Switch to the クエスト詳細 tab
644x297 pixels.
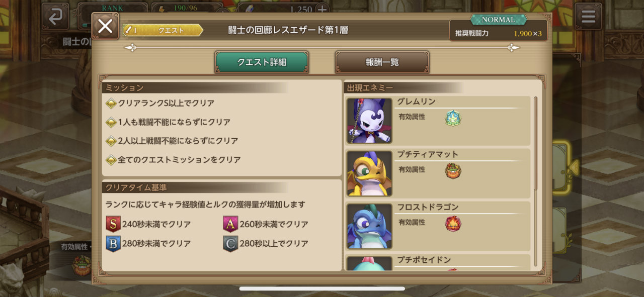[262, 62]
